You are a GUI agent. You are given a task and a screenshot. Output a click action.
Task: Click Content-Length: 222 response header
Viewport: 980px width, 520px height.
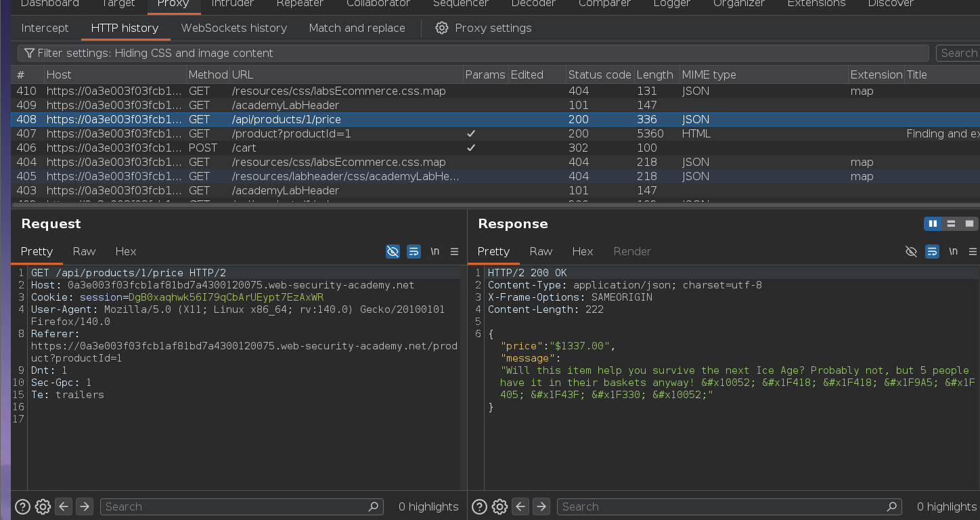[x=545, y=309]
